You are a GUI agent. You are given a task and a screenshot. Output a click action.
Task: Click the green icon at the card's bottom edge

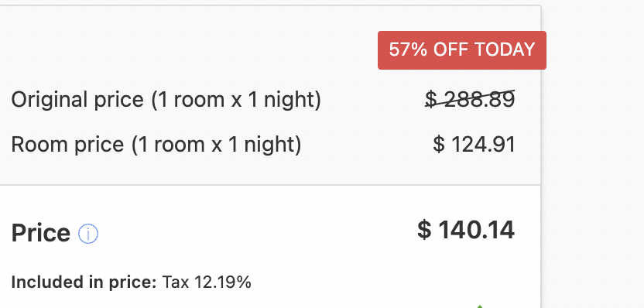point(479,306)
